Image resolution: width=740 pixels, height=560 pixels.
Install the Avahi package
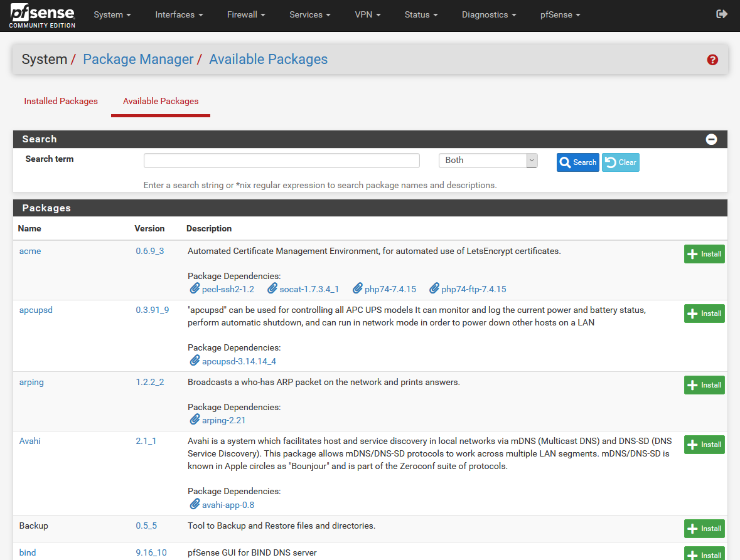(704, 445)
